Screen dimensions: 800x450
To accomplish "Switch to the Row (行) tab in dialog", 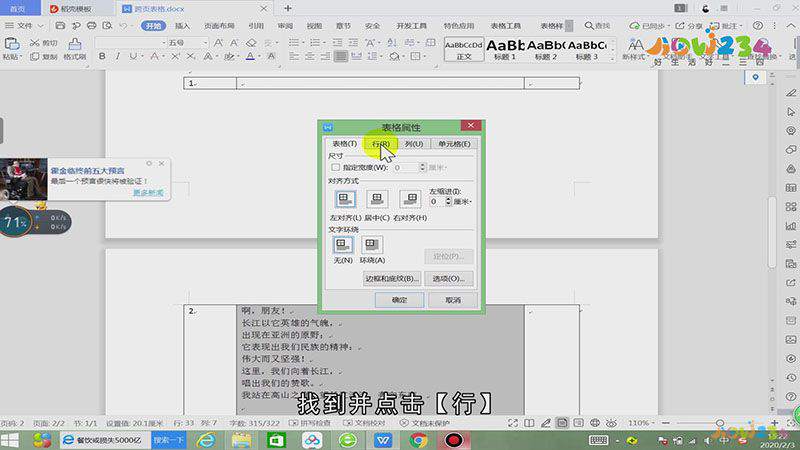I will coord(381,144).
